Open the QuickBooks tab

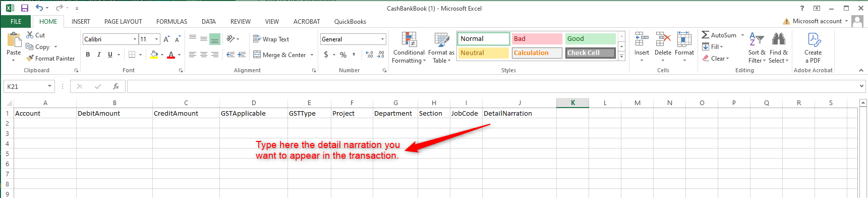(350, 21)
